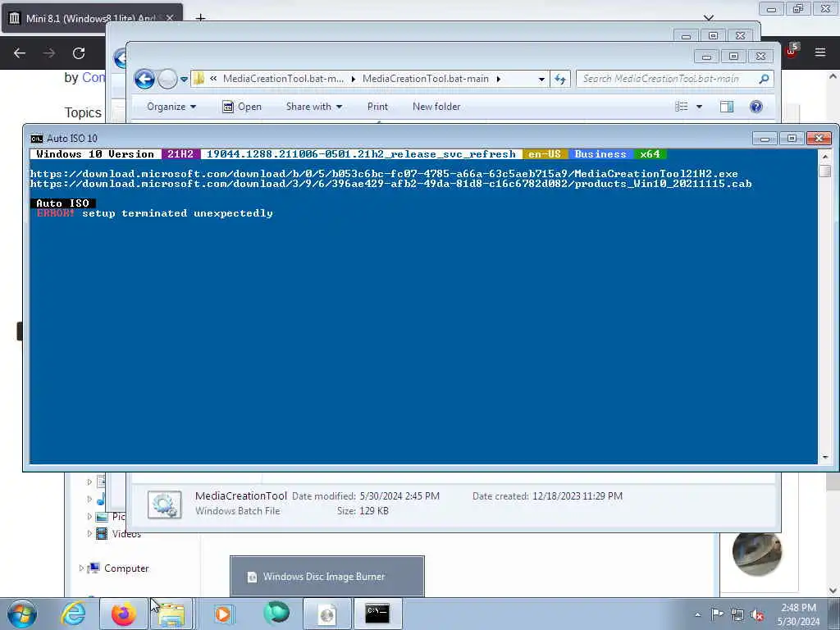Close the Mini 8.1 browser tab

(x=170, y=18)
